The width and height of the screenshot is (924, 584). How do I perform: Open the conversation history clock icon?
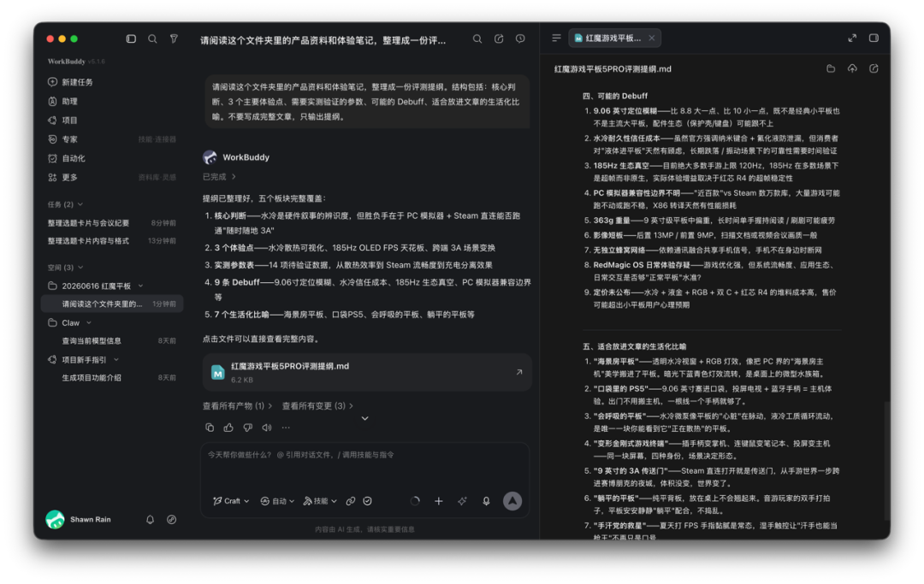coord(520,38)
